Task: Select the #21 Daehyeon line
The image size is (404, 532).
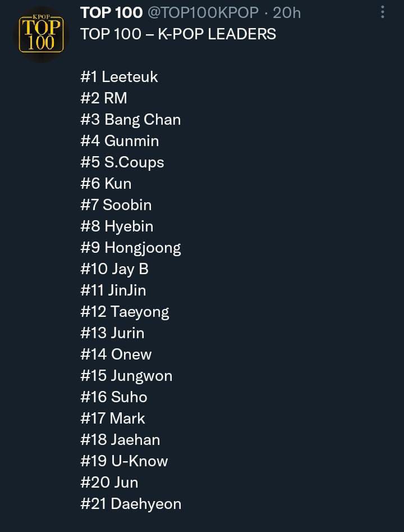Action: point(131,504)
